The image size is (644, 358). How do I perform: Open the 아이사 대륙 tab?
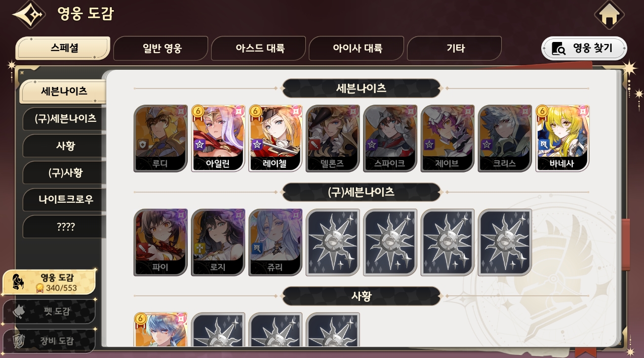(356, 49)
